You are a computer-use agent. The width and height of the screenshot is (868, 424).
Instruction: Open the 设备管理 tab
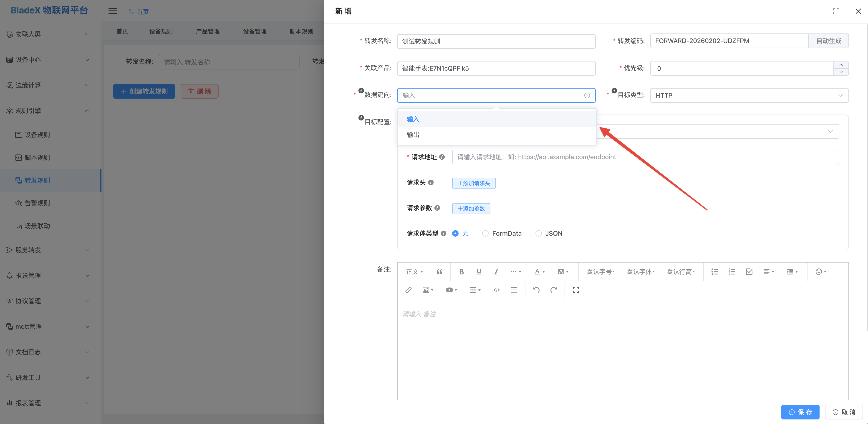point(255,31)
